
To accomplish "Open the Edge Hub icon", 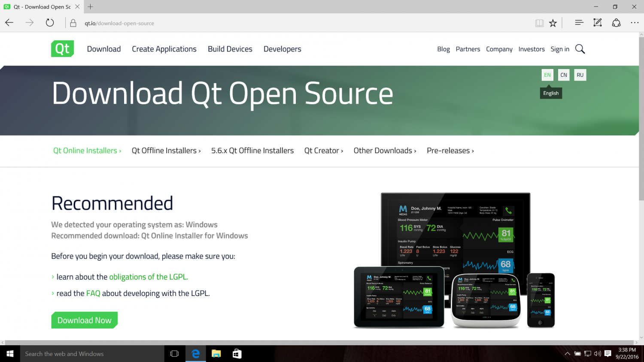I will click(x=579, y=23).
